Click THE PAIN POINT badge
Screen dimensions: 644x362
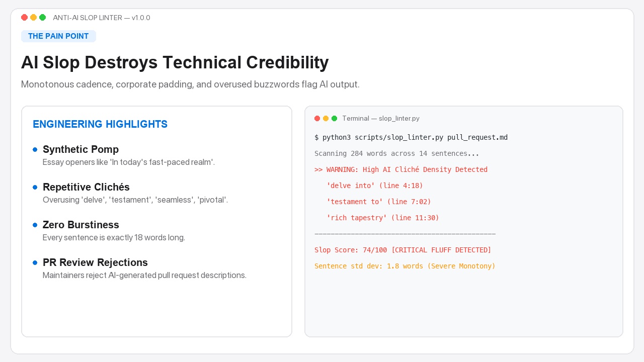[58, 36]
